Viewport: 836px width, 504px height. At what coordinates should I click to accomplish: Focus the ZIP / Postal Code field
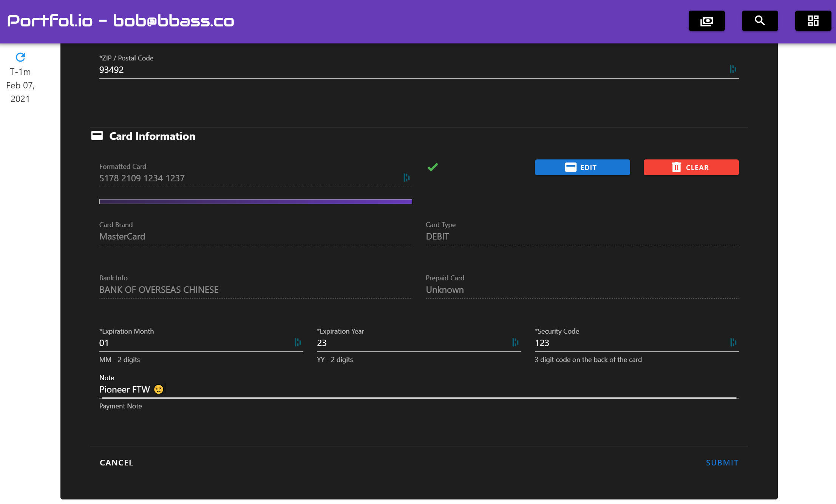click(408, 70)
